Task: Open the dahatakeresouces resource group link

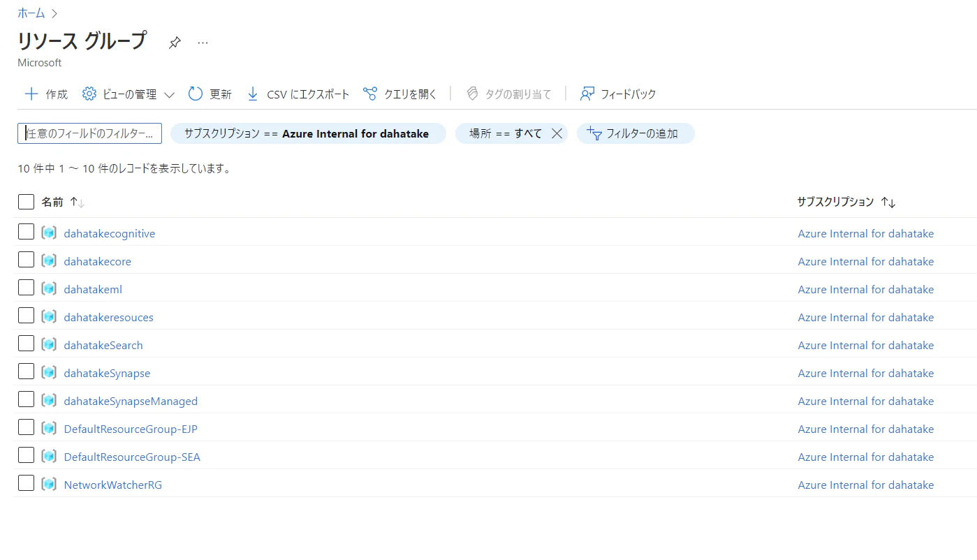Action: coord(108,317)
